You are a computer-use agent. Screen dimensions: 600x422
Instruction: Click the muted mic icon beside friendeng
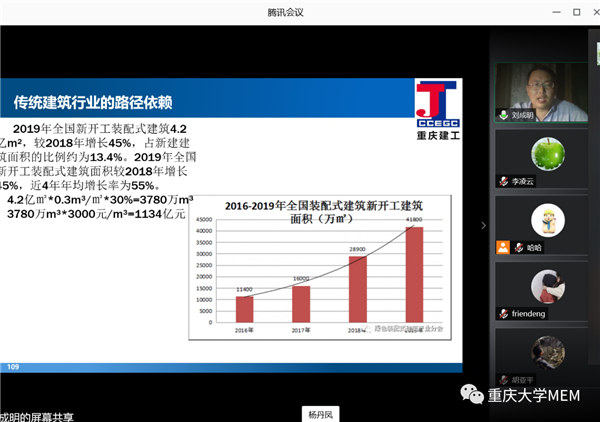(504, 314)
